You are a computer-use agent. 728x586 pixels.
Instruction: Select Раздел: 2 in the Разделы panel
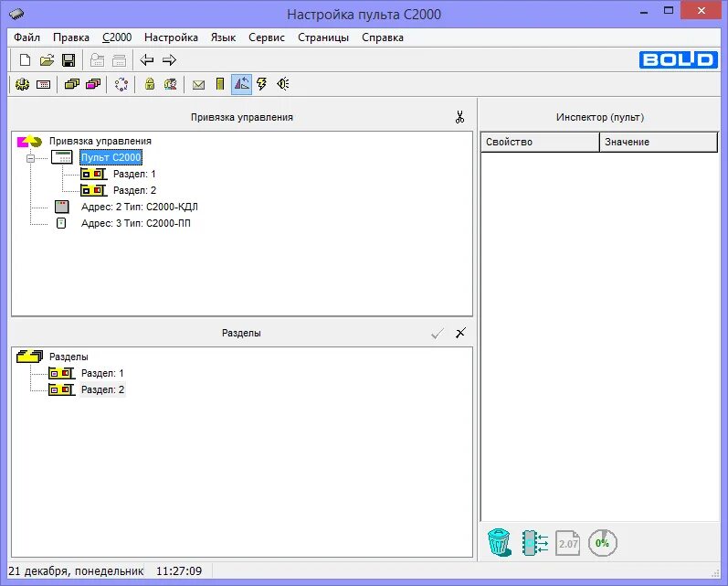tap(102, 389)
